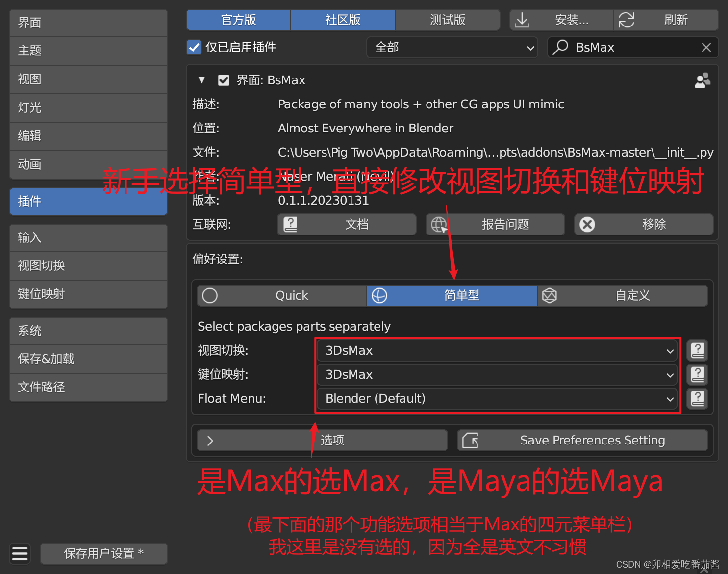728x574 pixels.
Task: Click the 移除 button
Action: pos(644,225)
